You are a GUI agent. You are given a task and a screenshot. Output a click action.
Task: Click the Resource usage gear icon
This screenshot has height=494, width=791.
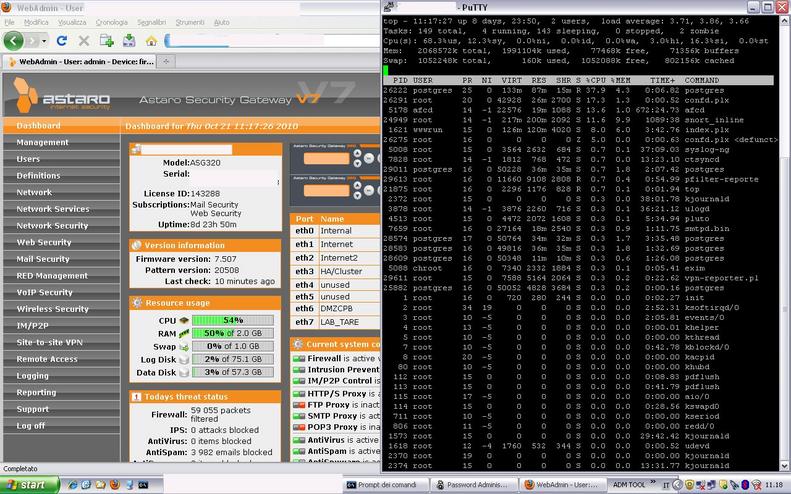tap(137, 303)
